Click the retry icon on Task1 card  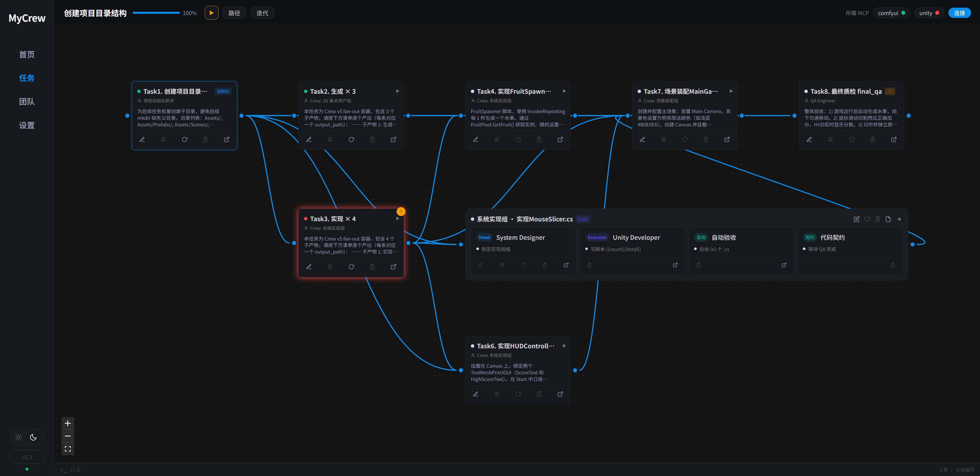(x=185, y=140)
